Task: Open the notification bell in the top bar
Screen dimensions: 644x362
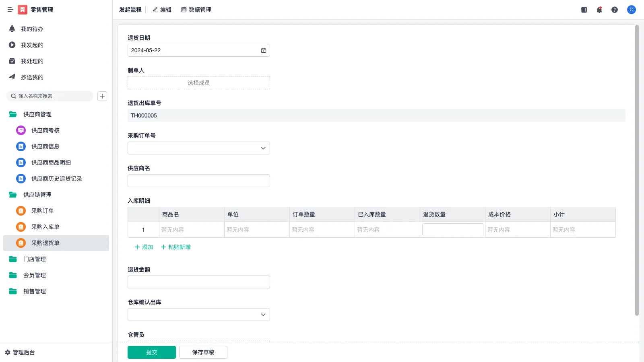Action: pos(599,10)
